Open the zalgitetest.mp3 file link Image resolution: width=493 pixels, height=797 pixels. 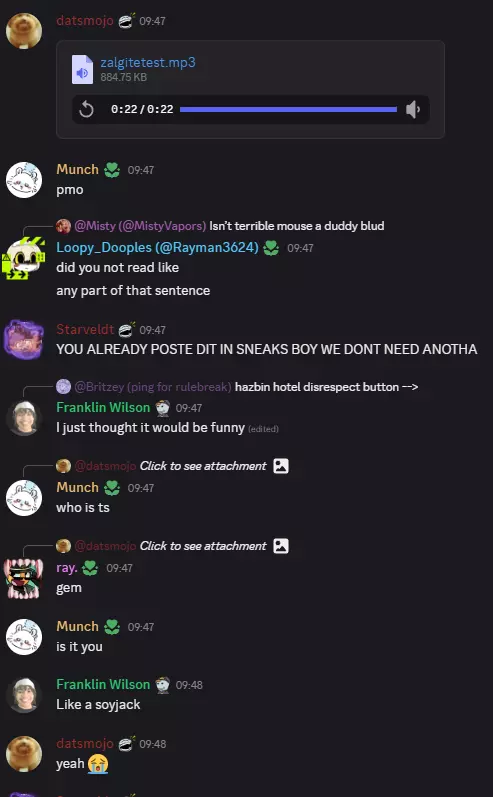tap(148, 63)
